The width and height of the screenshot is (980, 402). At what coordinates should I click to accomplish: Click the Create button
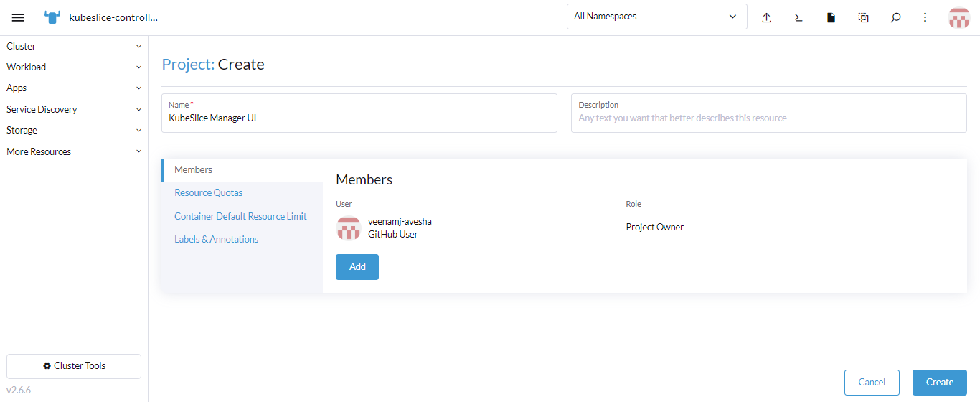940,382
